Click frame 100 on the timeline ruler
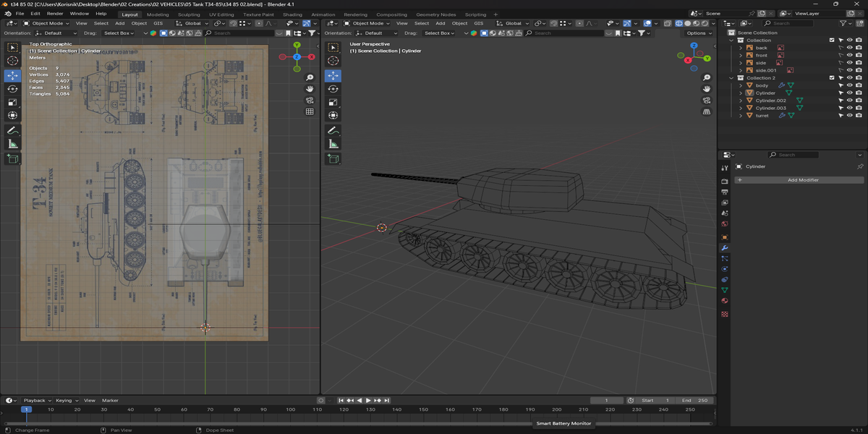Image resolution: width=868 pixels, height=434 pixels. pos(290,409)
